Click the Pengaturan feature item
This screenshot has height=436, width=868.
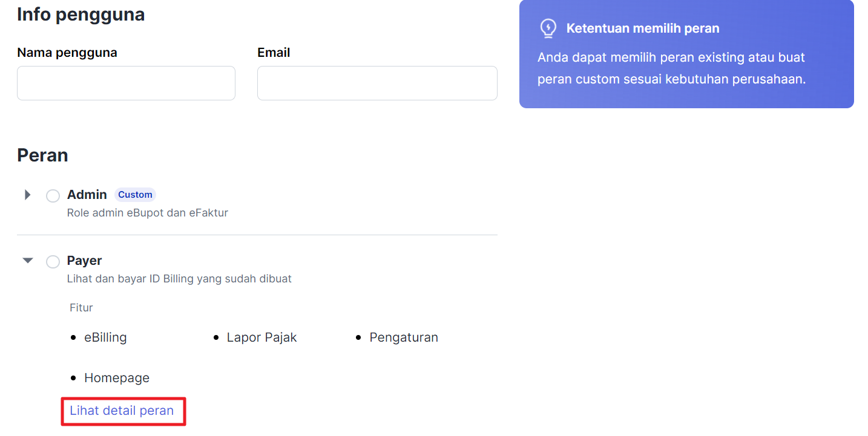[x=404, y=337]
